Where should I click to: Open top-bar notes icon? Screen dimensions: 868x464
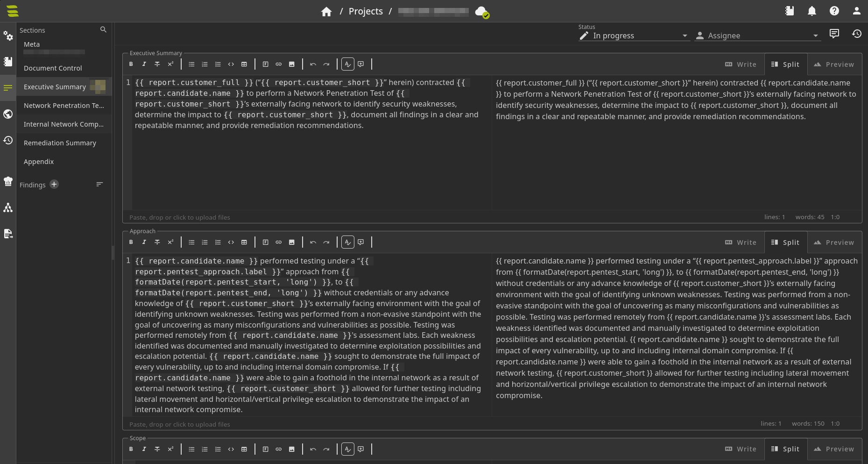click(790, 11)
